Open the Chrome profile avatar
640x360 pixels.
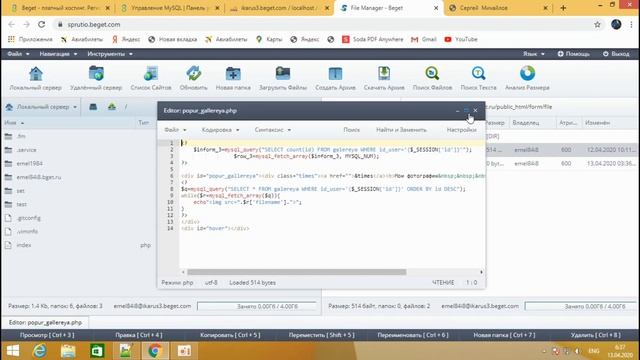click(x=616, y=24)
